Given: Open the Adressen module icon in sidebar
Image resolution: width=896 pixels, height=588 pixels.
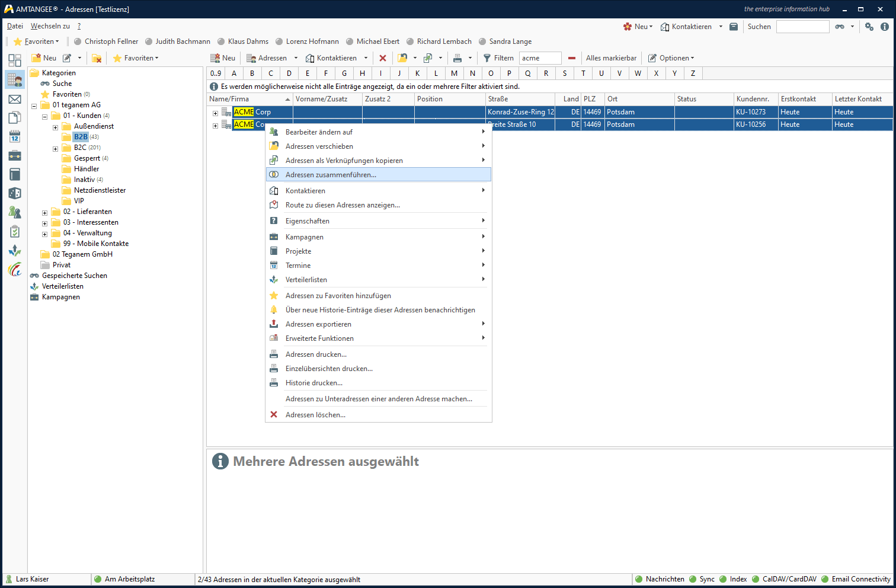Looking at the screenshot, I should pyautogui.click(x=15, y=79).
